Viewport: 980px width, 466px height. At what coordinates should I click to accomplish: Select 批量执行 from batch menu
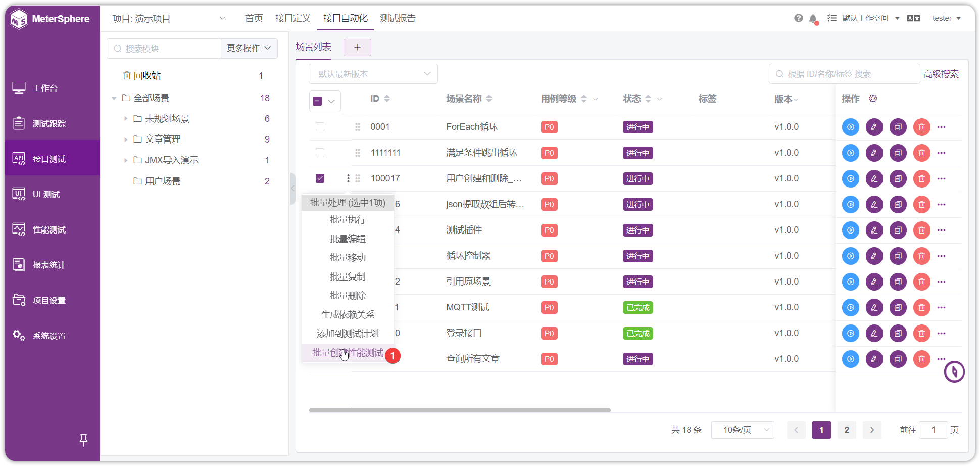(x=348, y=220)
